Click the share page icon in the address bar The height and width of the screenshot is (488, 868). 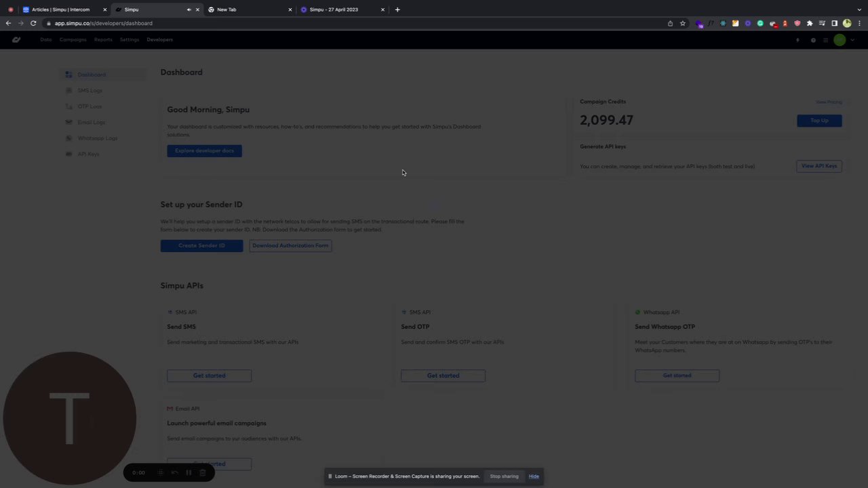click(x=670, y=23)
